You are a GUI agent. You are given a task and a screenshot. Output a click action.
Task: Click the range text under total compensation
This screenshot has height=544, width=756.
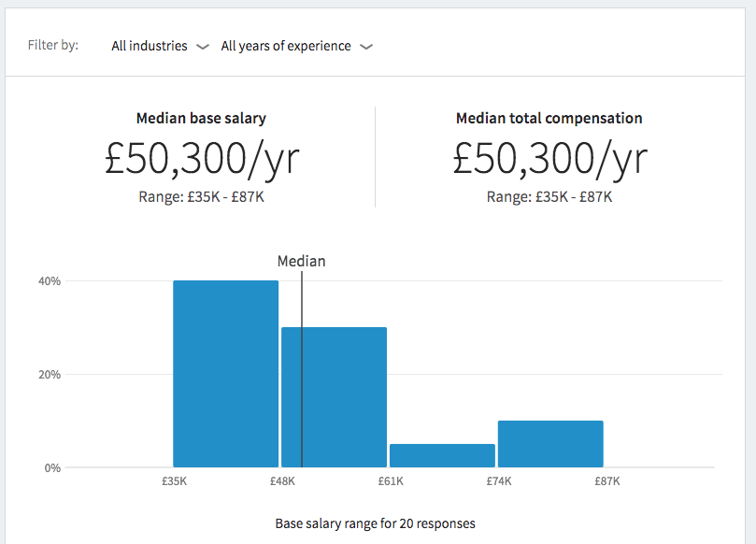click(549, 196)
